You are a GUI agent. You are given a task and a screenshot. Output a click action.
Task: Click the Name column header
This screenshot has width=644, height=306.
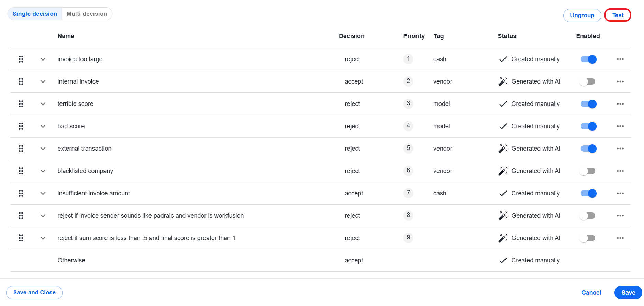[x=66, y=36]
